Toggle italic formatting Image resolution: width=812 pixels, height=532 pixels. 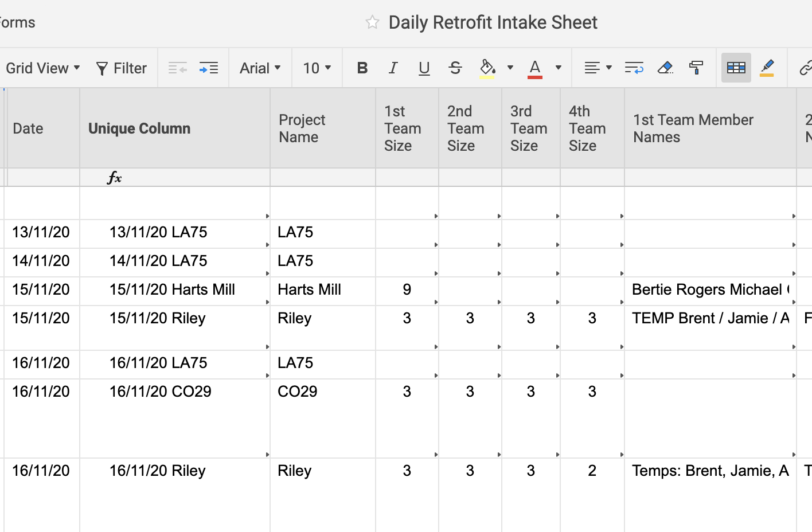pyautogui.click(x=393, y=68)
